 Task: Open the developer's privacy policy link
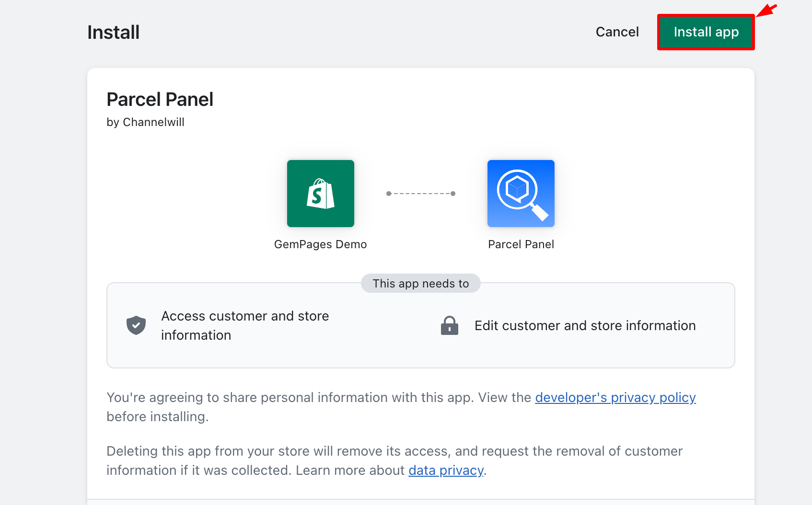coord(615,397)
